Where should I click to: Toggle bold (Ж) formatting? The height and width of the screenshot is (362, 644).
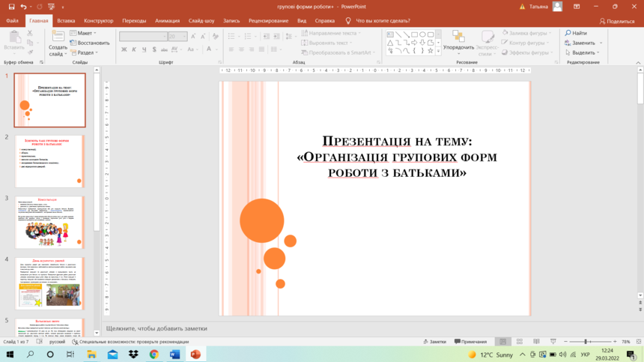pos(124,49)
